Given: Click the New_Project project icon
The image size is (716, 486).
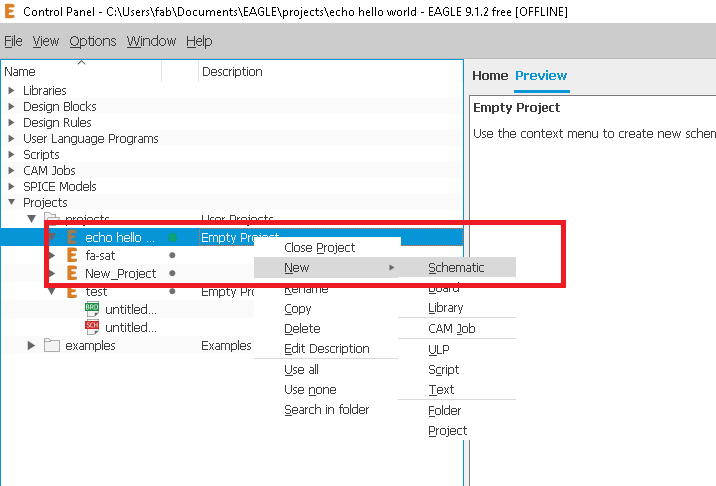Looking at the screenshot, I should (72, 273).
